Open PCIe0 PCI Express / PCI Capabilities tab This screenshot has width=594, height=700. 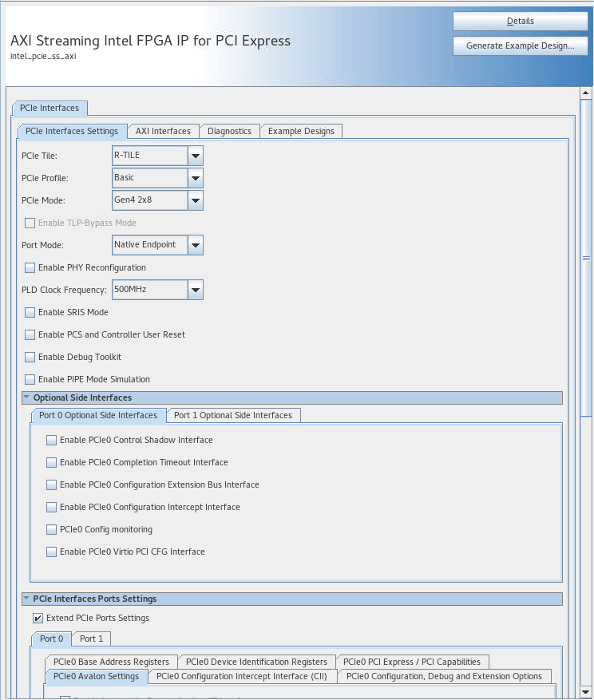click(412, 662)
